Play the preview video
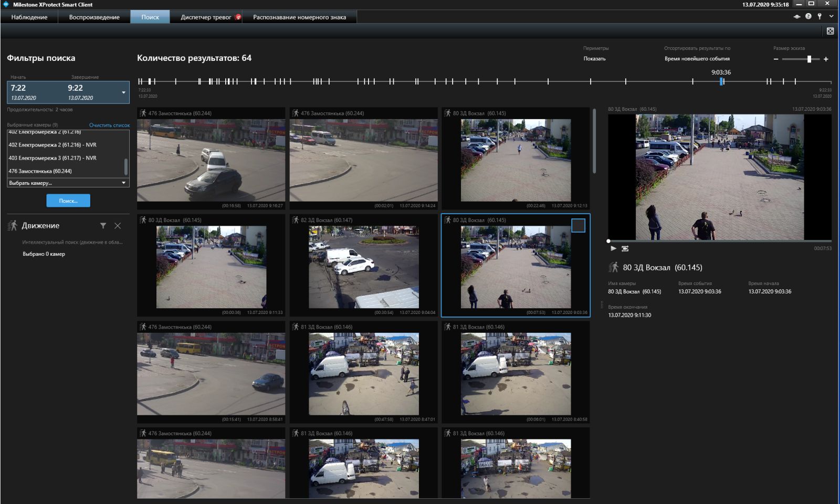 coord(613,249)
